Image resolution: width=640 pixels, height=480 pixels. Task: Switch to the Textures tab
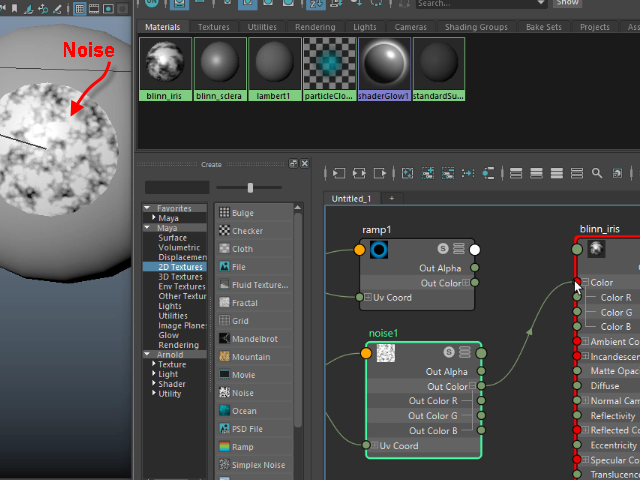[x=213, y=27]
